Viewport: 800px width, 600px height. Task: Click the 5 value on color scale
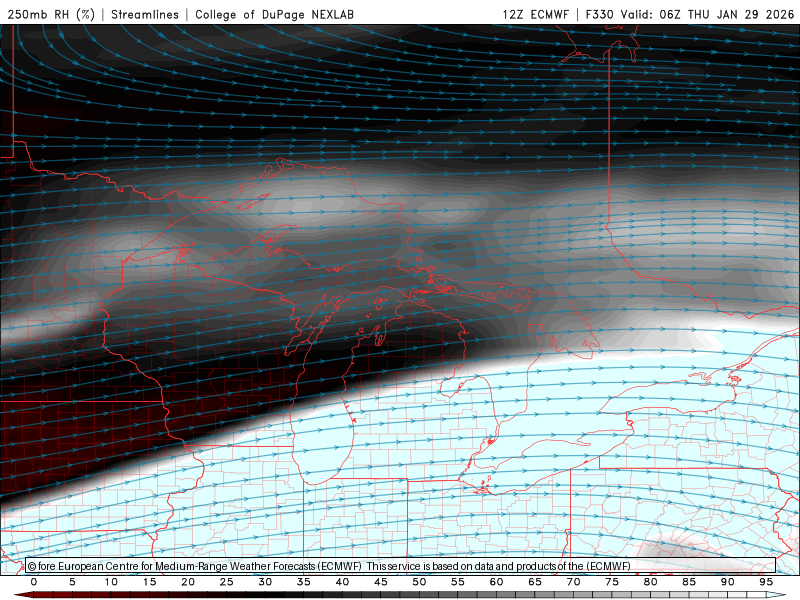72,582
